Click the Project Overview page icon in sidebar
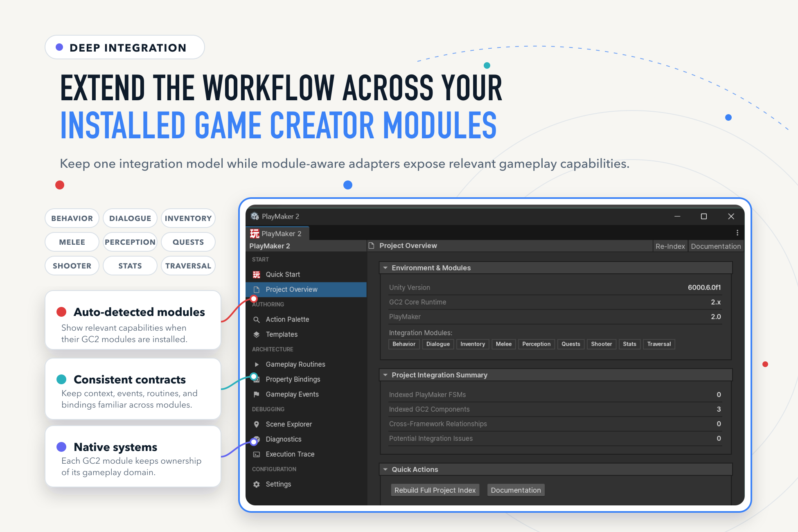The height and width of the screenshot is (532, 798). coord(257,289)
